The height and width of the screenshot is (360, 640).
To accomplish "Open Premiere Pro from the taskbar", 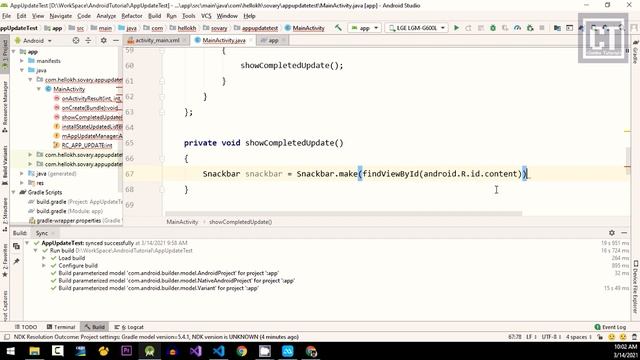I will tap(127, 351).
